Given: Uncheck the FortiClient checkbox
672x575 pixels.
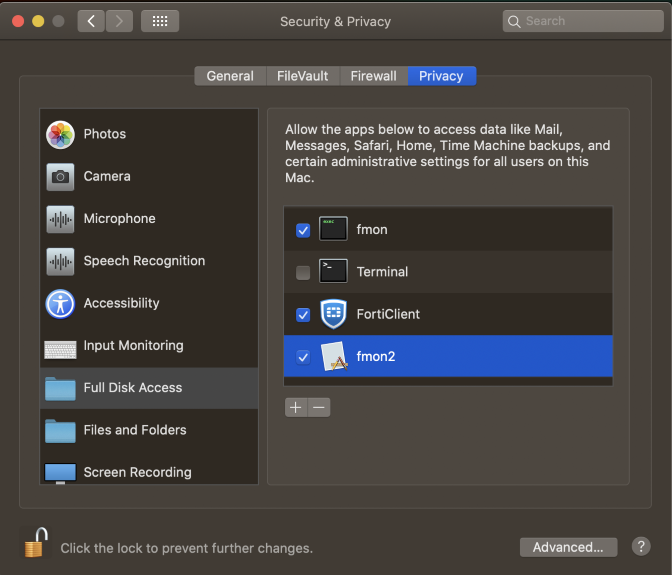Looking at the screenshot, I should [303, 315].
